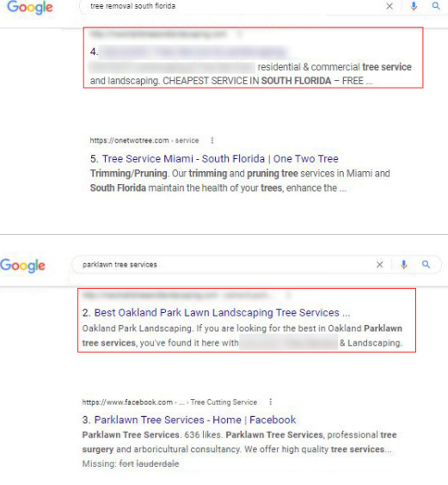
Task: Open the three-dot menu beside onetwotree.com result
Action: coord(212,140)
